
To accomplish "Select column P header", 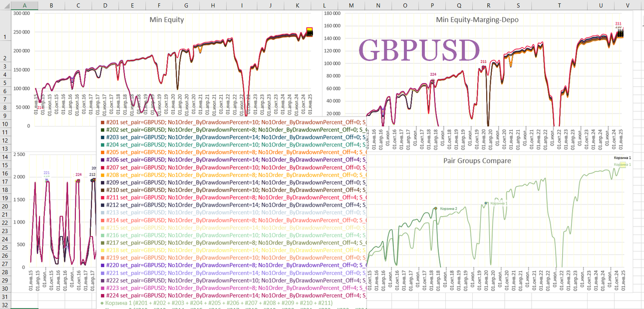I will coord(432,5).
